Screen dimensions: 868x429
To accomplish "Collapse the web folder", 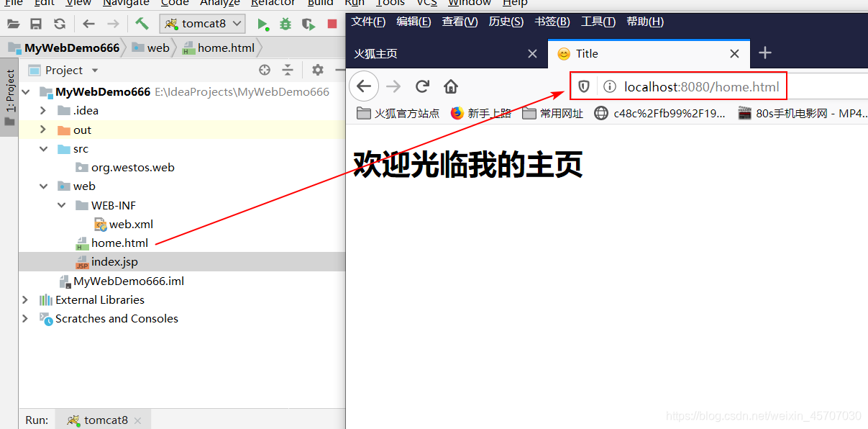I will (43, 186).
